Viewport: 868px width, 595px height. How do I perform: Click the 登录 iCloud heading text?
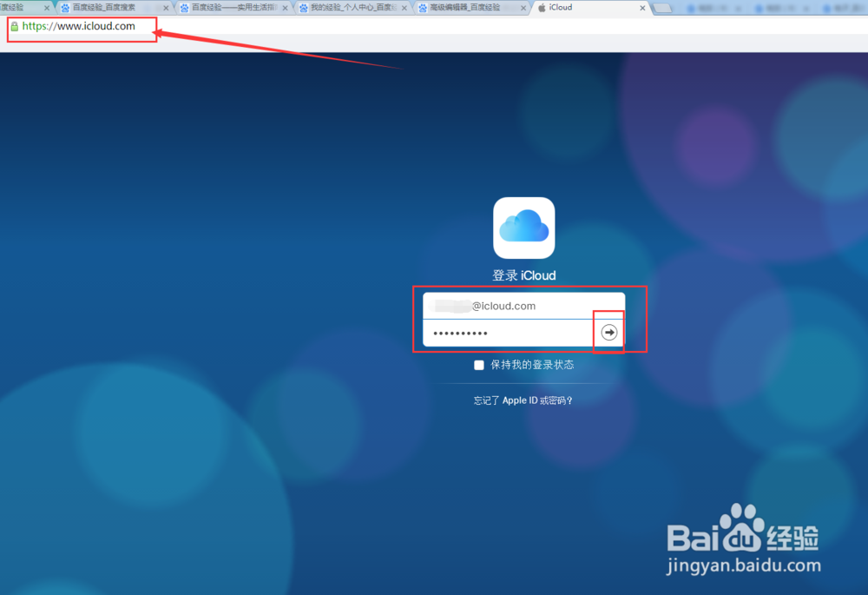(523, 275)
